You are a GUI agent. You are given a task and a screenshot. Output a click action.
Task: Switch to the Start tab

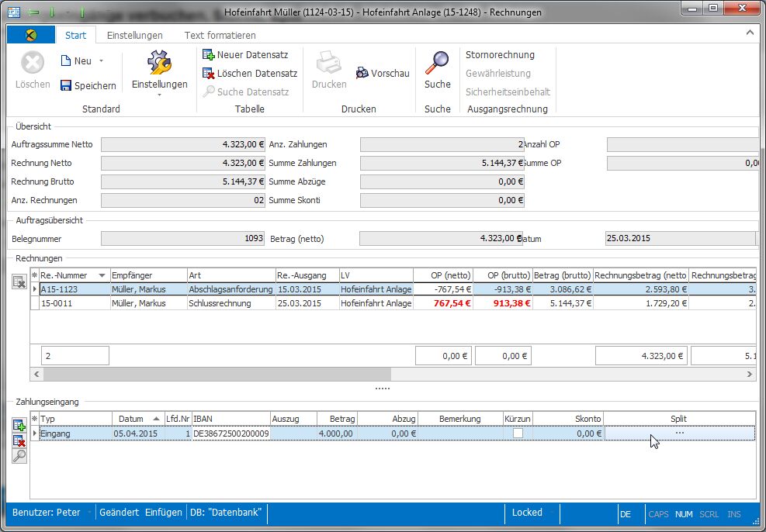[76, 35]
